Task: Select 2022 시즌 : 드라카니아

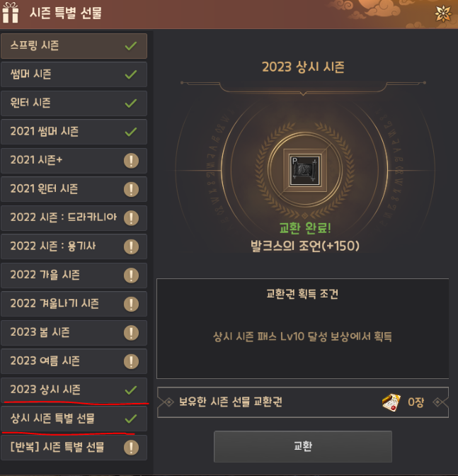Action: pyautogui.click(x=74, y=218)
